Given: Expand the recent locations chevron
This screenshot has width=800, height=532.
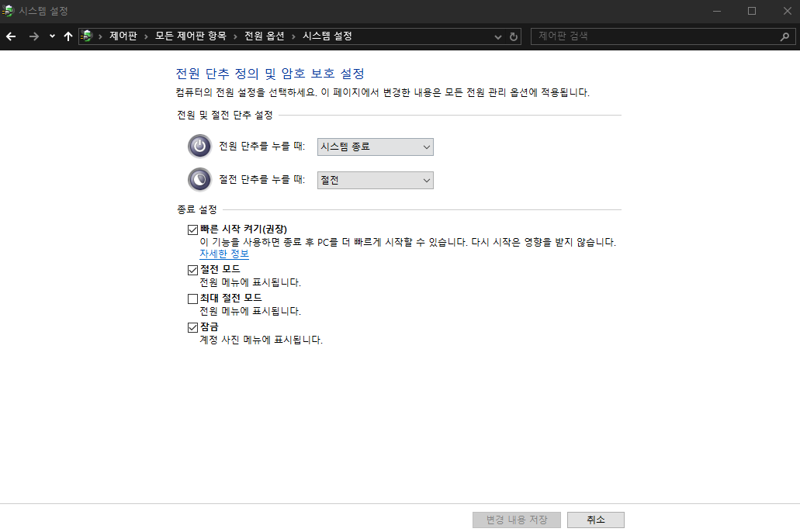Looking at the screenshot, I should 51,36.
